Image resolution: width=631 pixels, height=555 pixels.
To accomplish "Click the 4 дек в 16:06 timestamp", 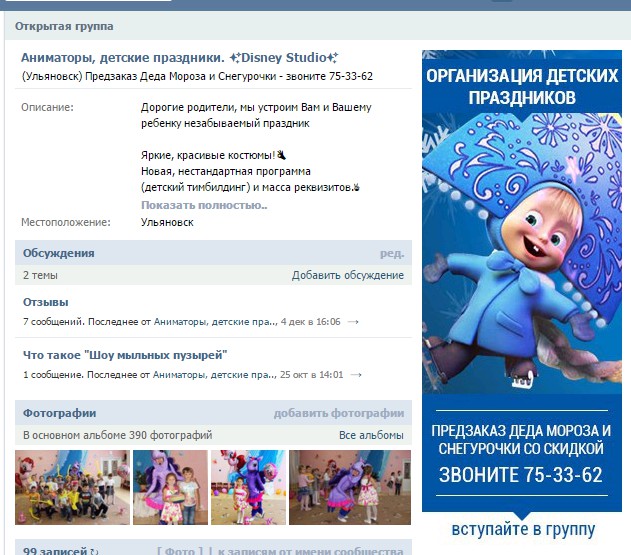I will [311, 322].
